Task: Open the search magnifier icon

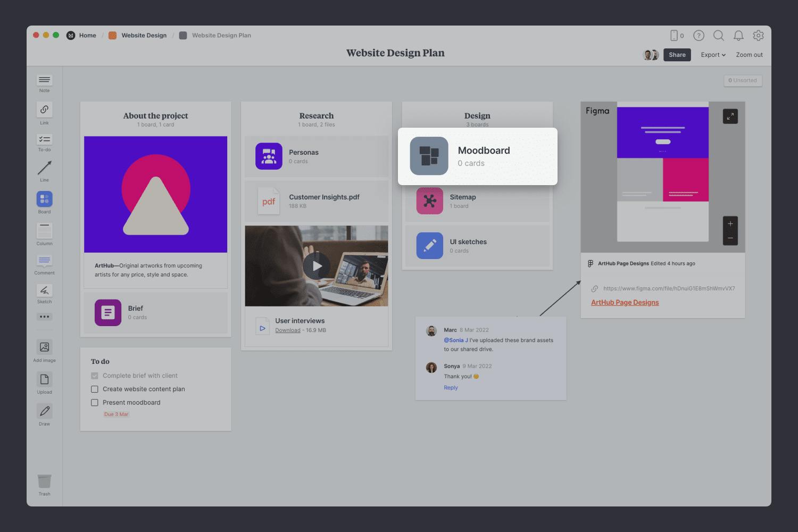Action: (x=718, y=36)
